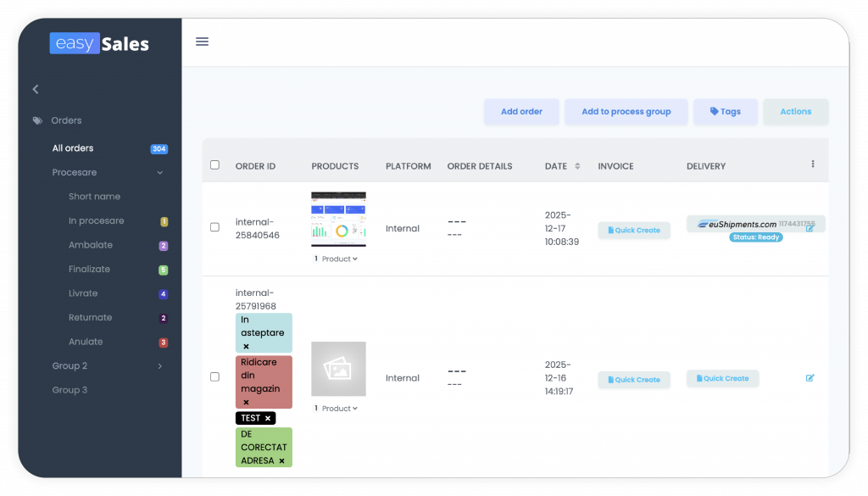
Task: Toggle the select-all orders checkbox in header
Action: tap(214, 165)
